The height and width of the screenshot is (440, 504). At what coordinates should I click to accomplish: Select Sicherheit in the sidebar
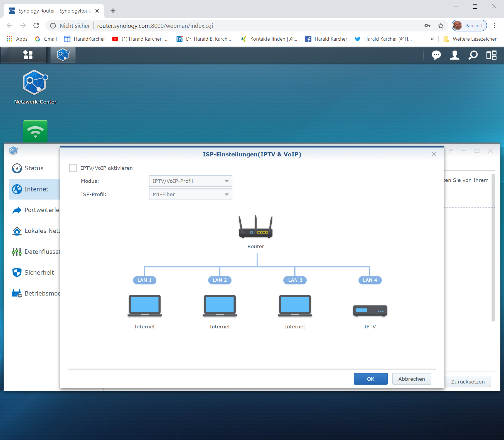click(x=39, y=273)
